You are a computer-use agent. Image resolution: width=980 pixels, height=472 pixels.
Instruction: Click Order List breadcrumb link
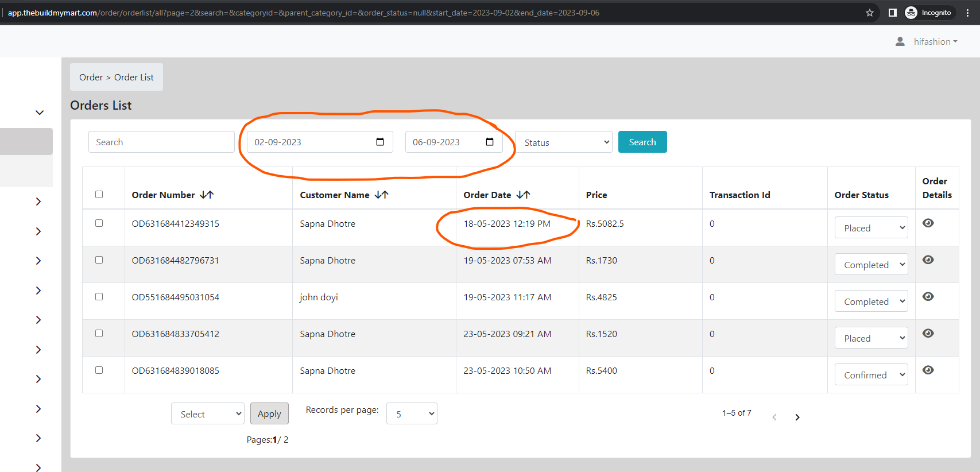[x=134, y=77]
